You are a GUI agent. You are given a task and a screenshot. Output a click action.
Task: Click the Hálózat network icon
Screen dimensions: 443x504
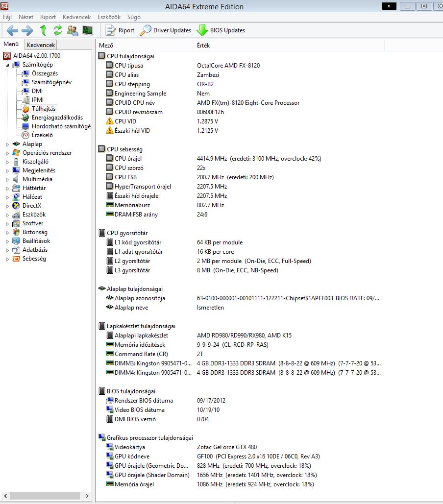16,197
